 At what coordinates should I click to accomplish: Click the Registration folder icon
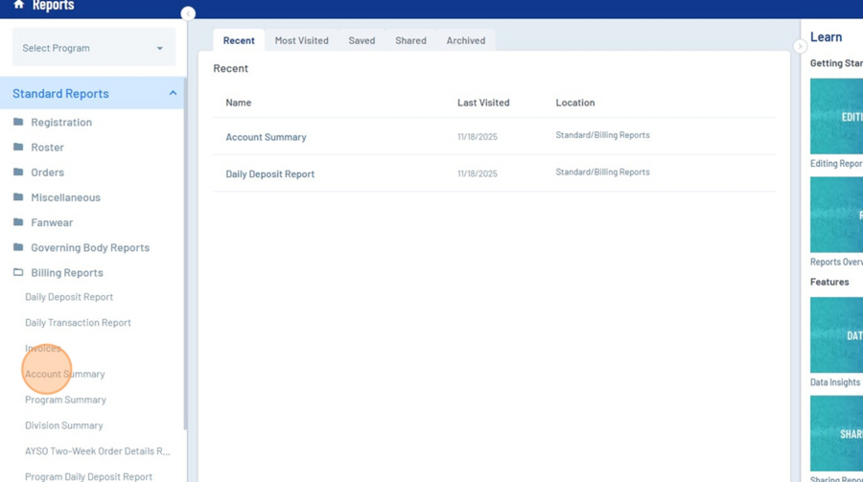pos(18,122)
